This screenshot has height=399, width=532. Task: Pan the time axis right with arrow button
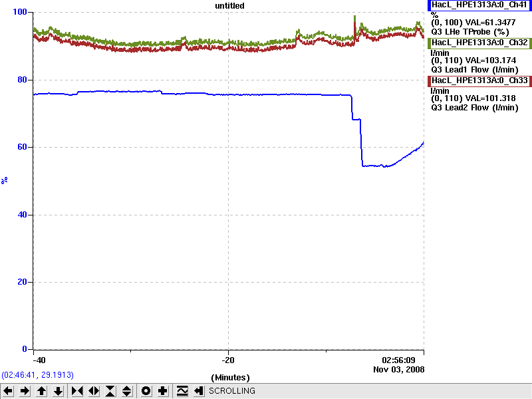pyautogui.click(x=25, y=391)
